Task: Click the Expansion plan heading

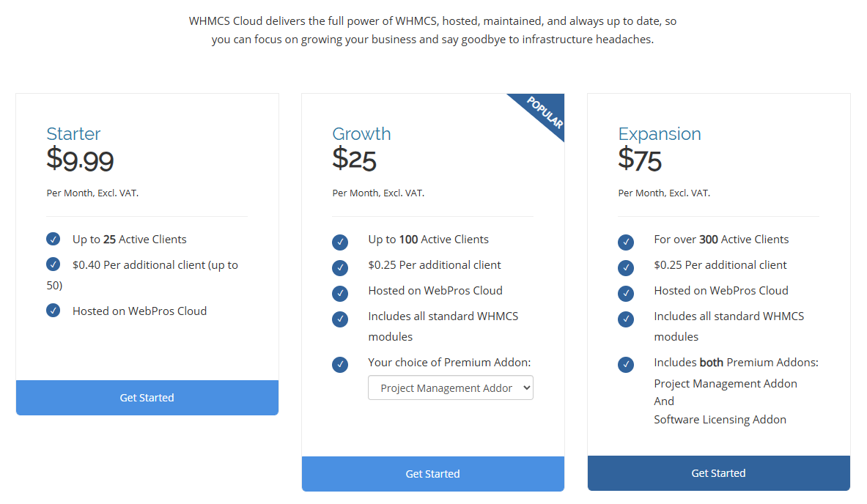Action: [x=659, y=134]
